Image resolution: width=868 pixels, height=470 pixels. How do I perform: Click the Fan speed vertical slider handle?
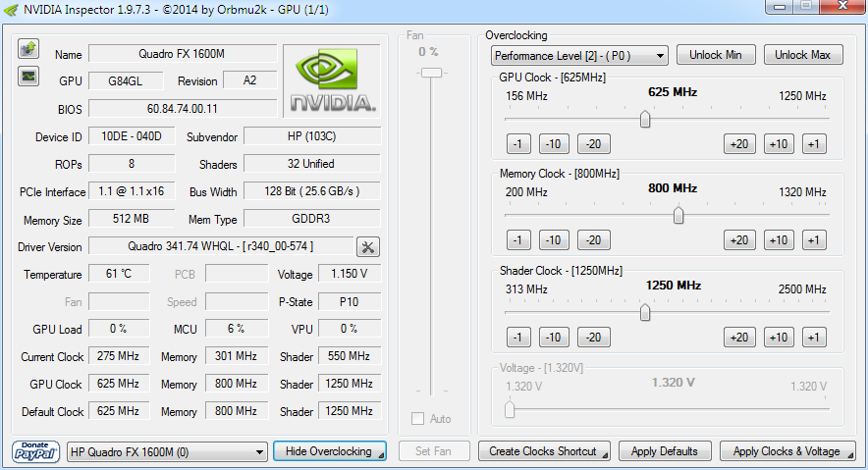click(x=431, y=73)
